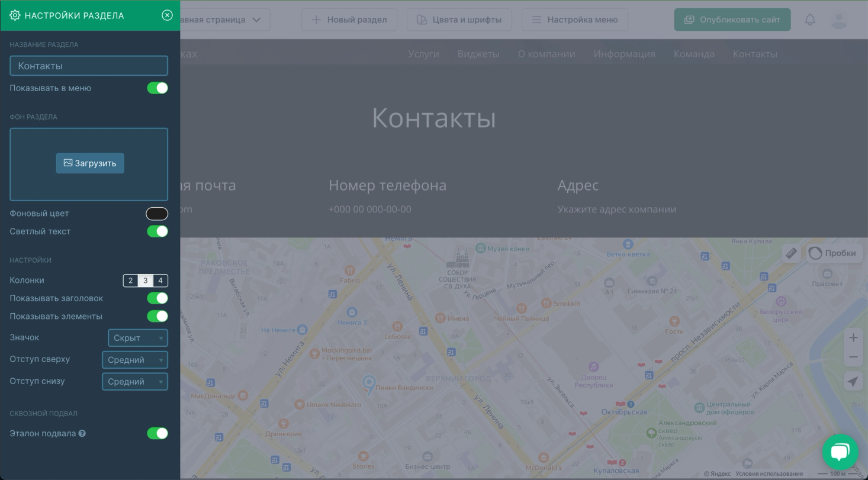Toggle Светлый текст switch
The image size is (868, 480).
tap(157, 231)
